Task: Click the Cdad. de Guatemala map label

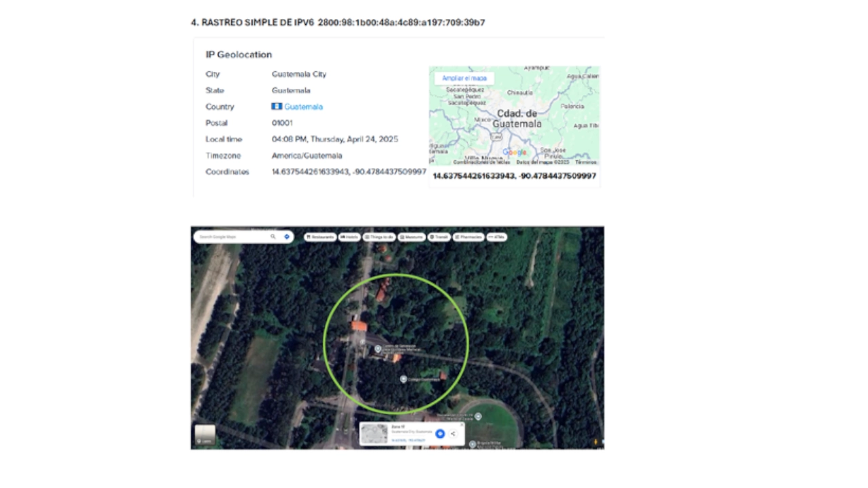Action: click(x=517, y=119)
